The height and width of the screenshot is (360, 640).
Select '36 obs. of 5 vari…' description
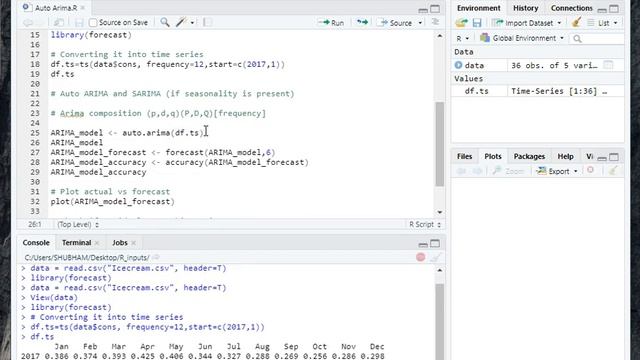[x=554, y=65]
